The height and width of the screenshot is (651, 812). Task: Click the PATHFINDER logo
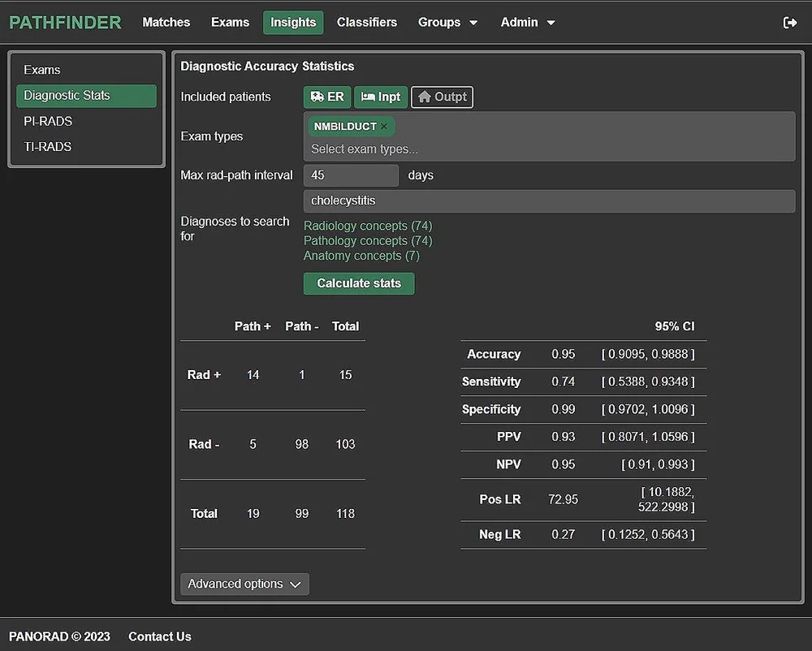coord(65,22)
